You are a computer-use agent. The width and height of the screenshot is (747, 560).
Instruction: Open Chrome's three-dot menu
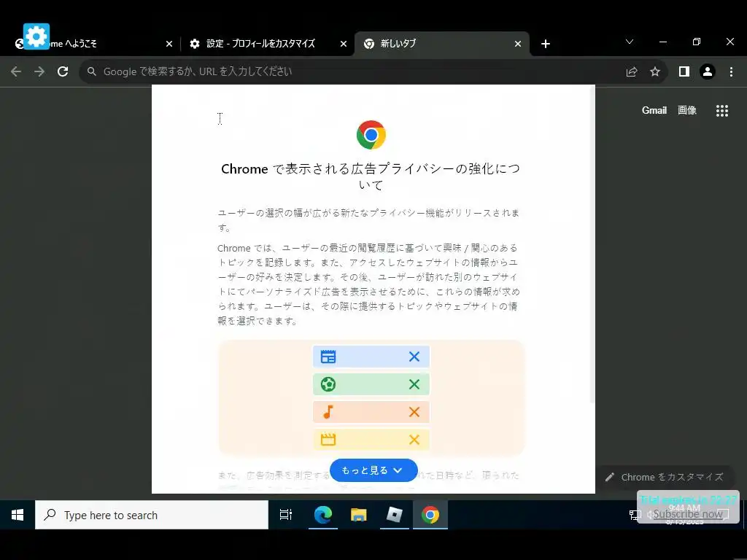(731, 71)
